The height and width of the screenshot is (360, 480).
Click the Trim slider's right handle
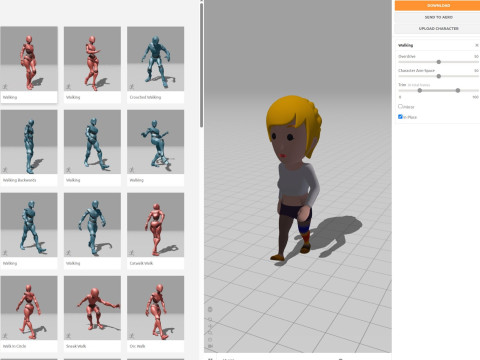pos(458,90)
